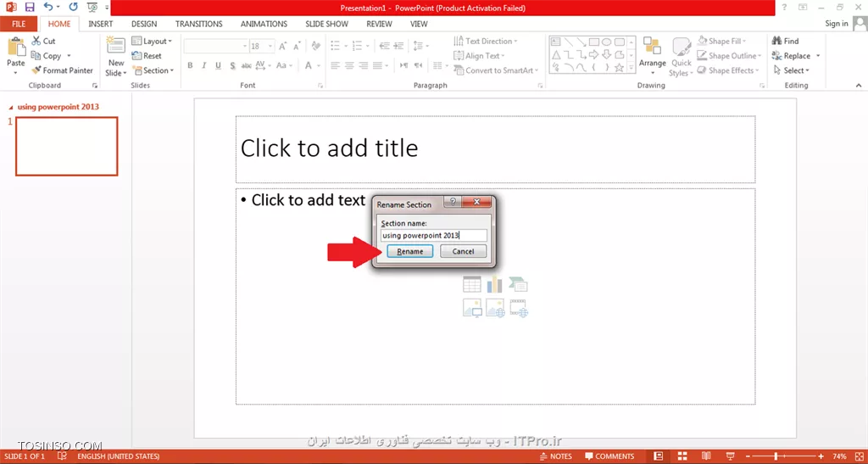868x464 pixels.
Task: Click Decrease Font Size icon
Action: click(x=297, y=46)
